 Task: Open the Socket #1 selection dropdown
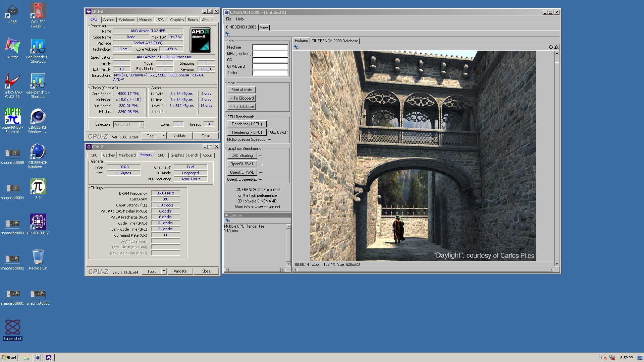coord(142,124)
